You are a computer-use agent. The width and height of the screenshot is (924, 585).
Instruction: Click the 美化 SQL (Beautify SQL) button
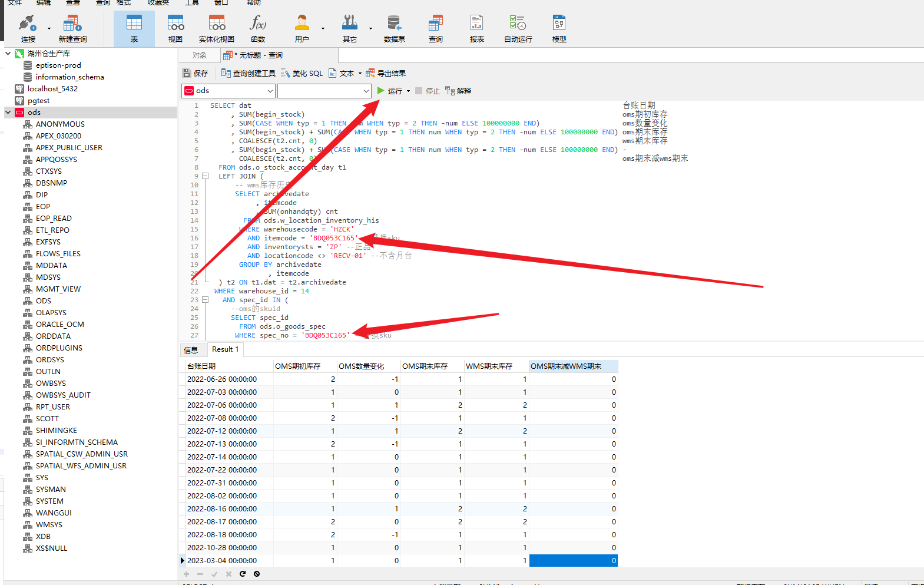tap(302, 74)
